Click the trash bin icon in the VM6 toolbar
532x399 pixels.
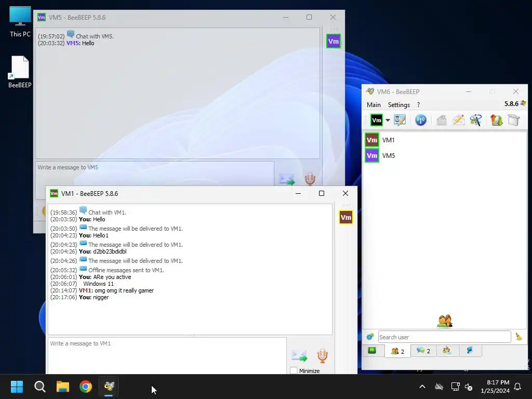pos(514,120)
